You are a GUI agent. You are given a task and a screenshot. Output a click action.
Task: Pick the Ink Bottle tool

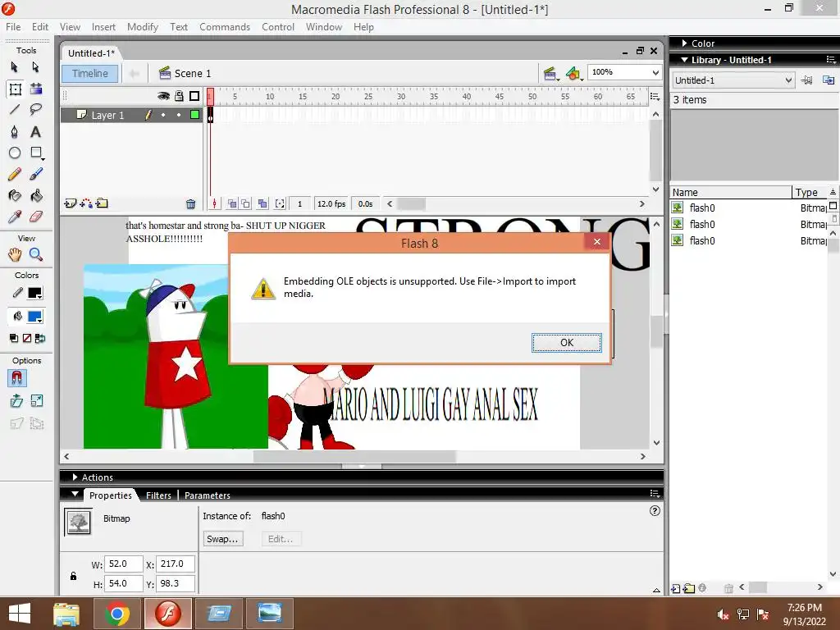15,195
